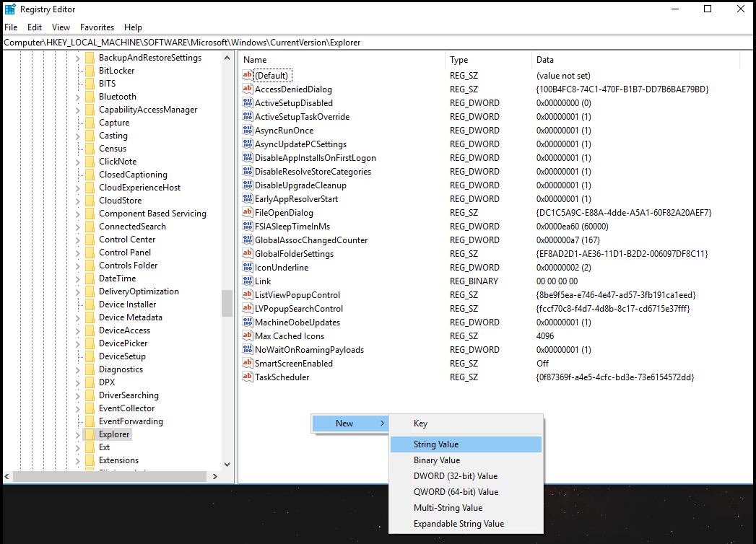
Task: Open the Favorites menu
Action: tap(97, 27)
